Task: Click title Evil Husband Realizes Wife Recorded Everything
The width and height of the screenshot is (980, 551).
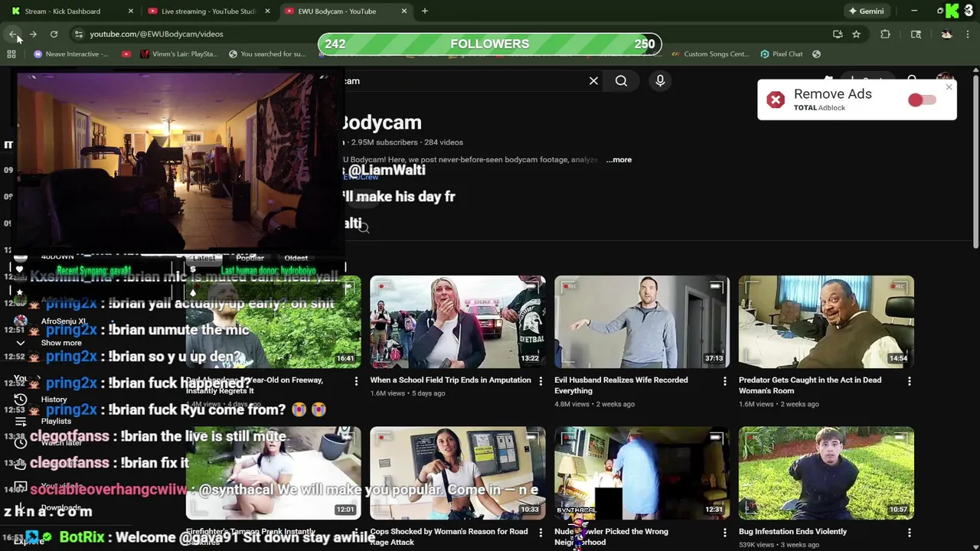Action: (621, 385)
